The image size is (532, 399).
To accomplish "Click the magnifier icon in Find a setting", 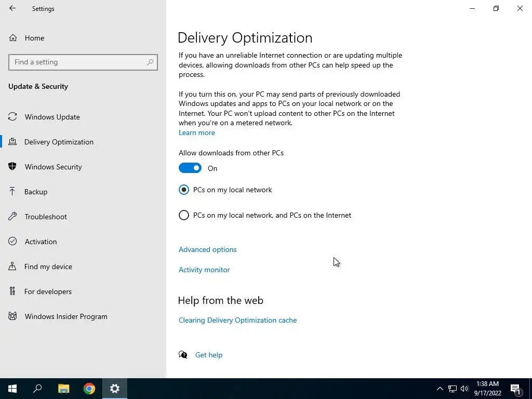I will click(150, 62).
